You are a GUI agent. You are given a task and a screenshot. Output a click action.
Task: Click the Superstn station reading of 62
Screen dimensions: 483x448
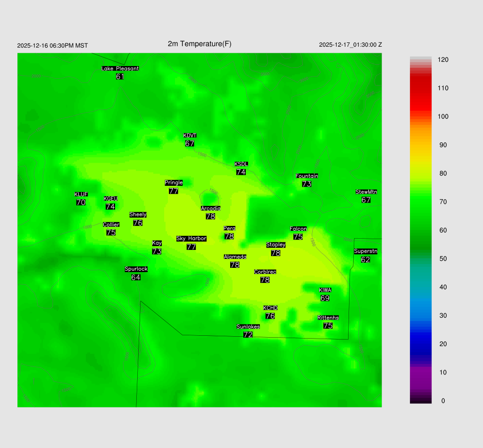pyautogui.click(x=366, y=259)
